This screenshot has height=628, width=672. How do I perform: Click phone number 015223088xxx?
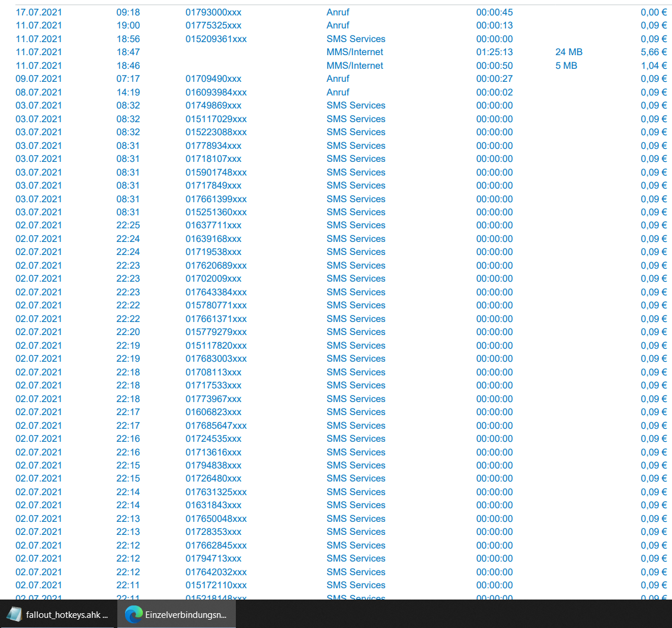coord(216,132)
